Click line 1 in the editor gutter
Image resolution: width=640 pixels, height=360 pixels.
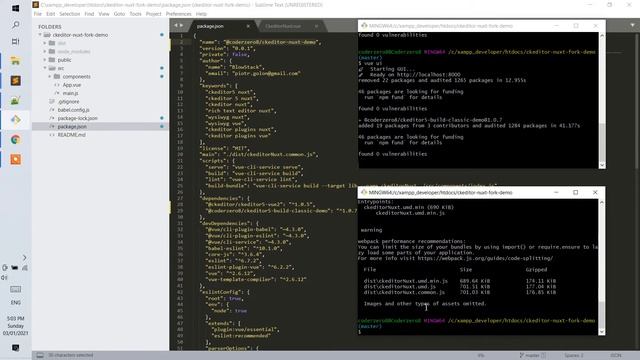click(x=182, y=36)
